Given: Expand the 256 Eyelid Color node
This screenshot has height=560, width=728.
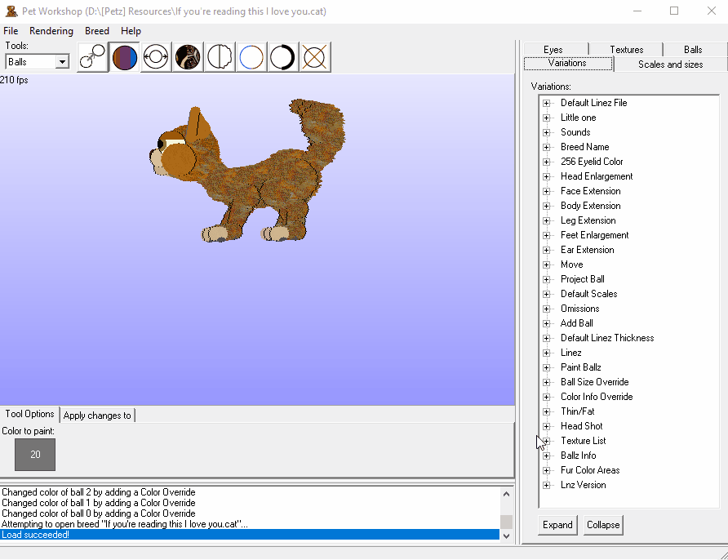Looking at the screenshot, I should pos(547,162).
